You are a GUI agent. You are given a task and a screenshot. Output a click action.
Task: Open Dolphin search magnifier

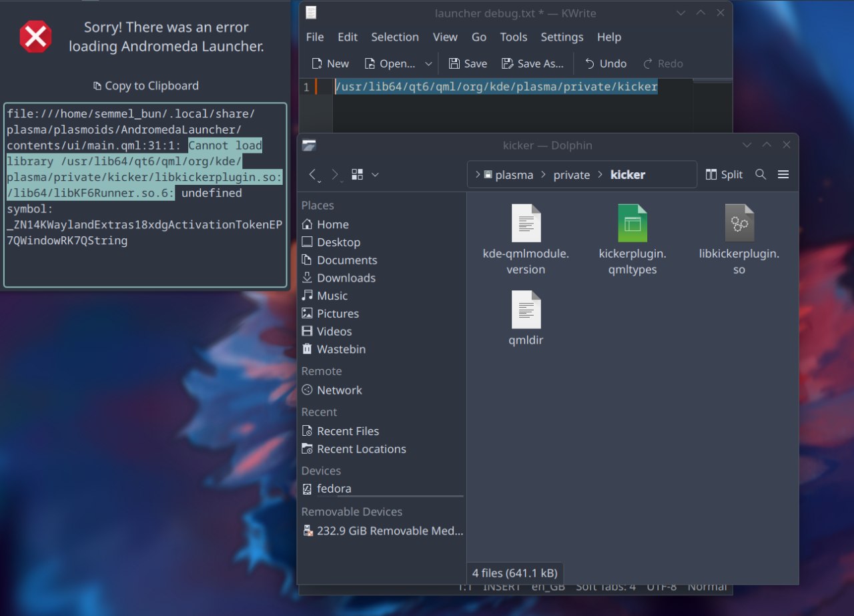761,174
